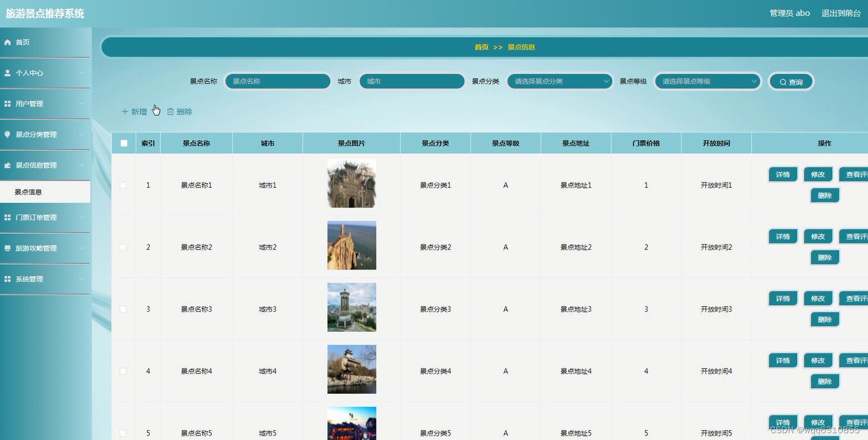Toggle the select-all checkbox in table header
Image resolution: width=868 pixels, height=440 pixels.
tap(124, 143)
